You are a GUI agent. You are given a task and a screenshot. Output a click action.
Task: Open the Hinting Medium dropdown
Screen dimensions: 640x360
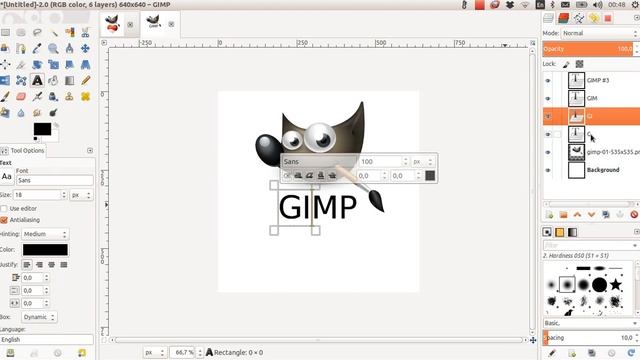(44, 234)
